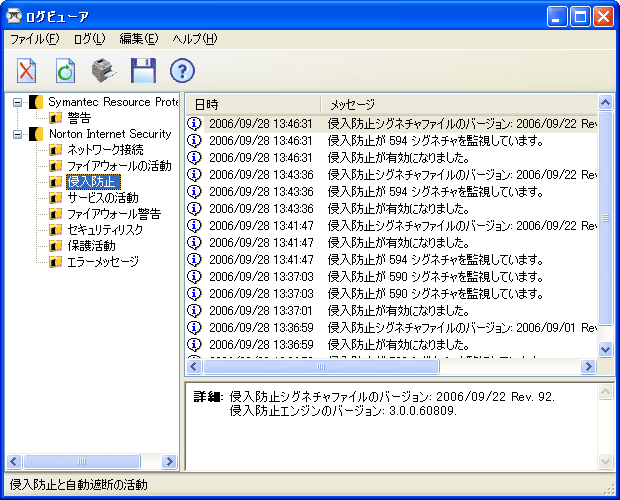The image size is (620, 500).
Task: Click info icon of first 13:46:31 row
Action: click(x=194, y=124)
